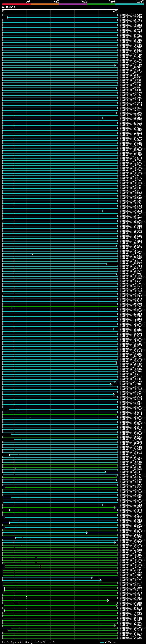Select hit label UniRef100_P61866
The width and height of the screenshot is (146, 644).
[x=131, y=357]
